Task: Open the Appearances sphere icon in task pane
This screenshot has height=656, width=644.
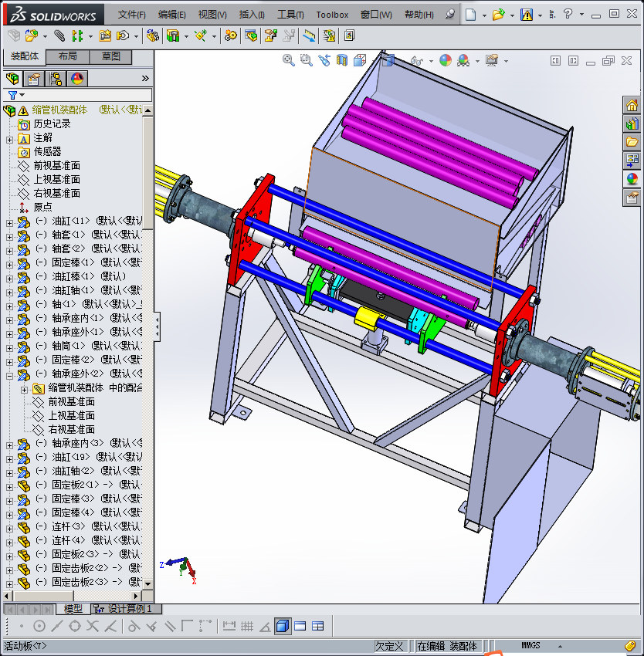Action: pyautogui.click(x=632, y=178)
